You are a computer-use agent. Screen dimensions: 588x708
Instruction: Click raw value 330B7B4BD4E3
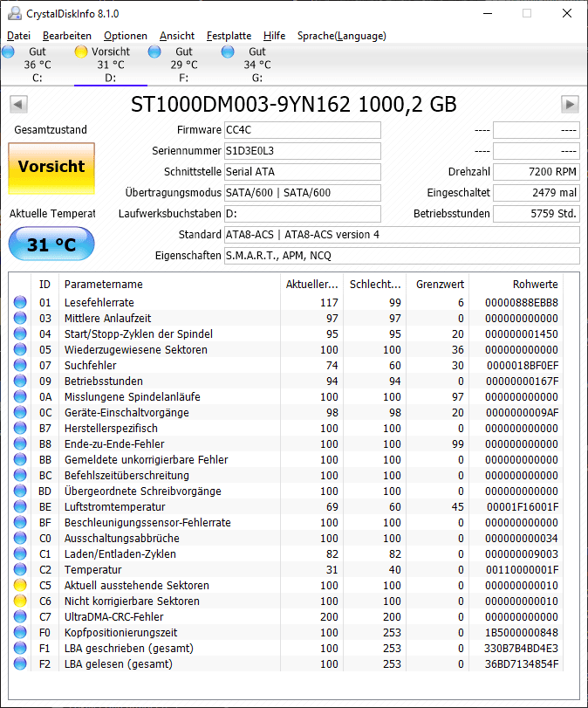tap(521, 649)
